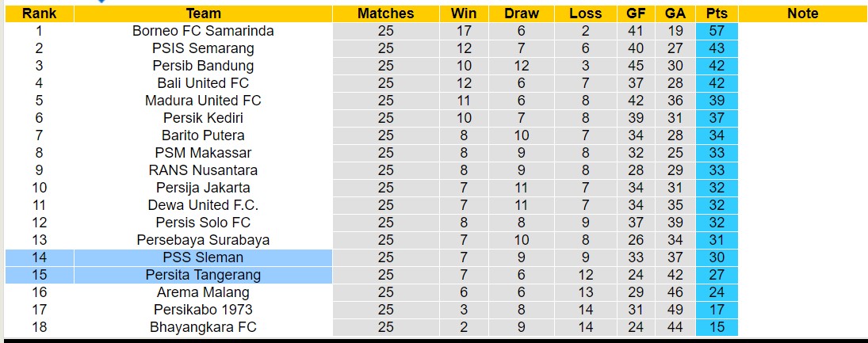
Task: Click the Loss column header
Action: coord(585,13)
